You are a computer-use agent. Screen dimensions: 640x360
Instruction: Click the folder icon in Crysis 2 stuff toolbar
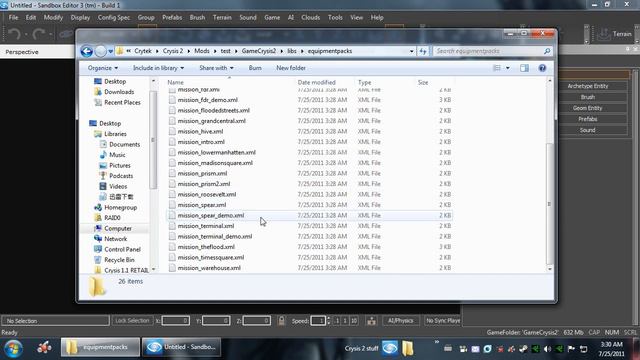click(x=408, y=348)
